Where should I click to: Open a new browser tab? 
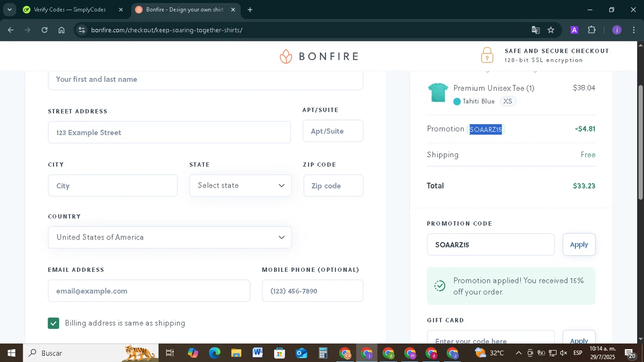pyautogui.click(x=250, y=9)
